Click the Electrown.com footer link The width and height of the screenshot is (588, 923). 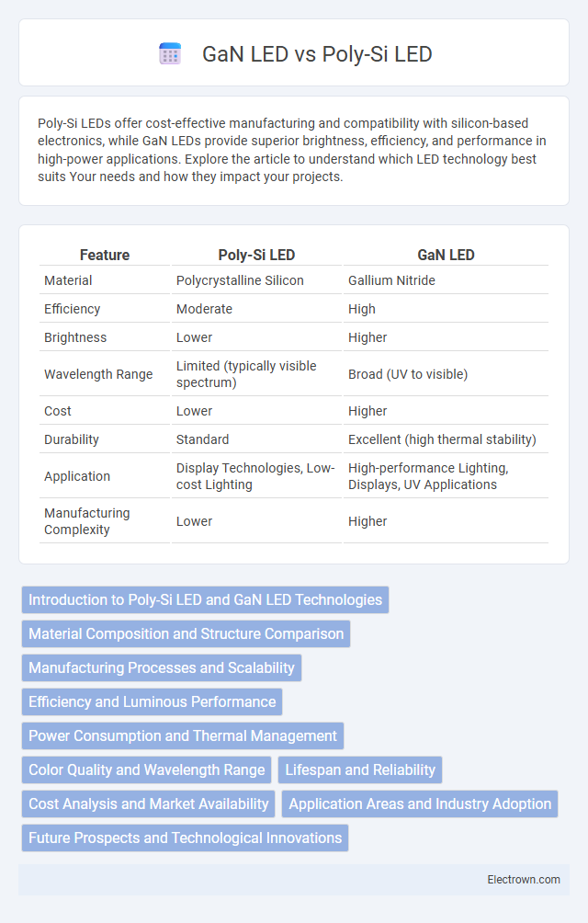524,880
